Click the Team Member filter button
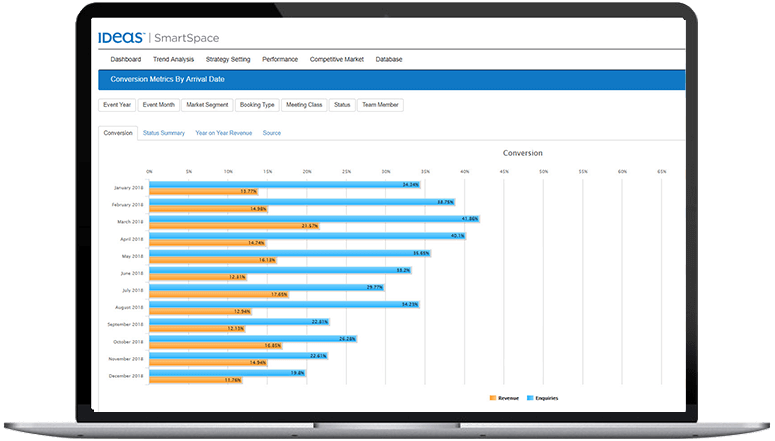This screenshot has width=775, height=441. pyautogui.click(x=380, y=105)
